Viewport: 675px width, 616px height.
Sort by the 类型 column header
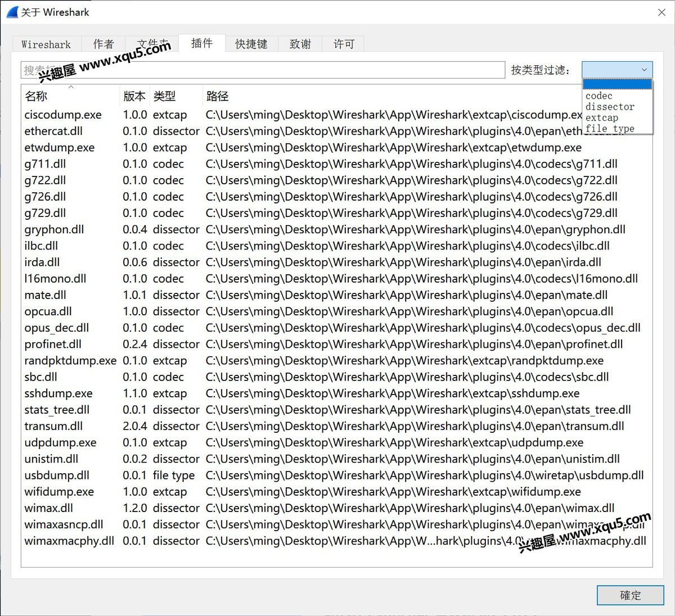point(175,96)
